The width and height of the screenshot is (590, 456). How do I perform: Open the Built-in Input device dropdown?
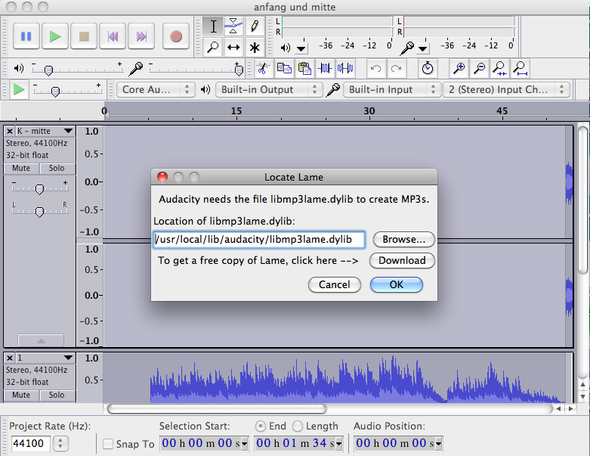pyautogui.click(x=392, y=90)
